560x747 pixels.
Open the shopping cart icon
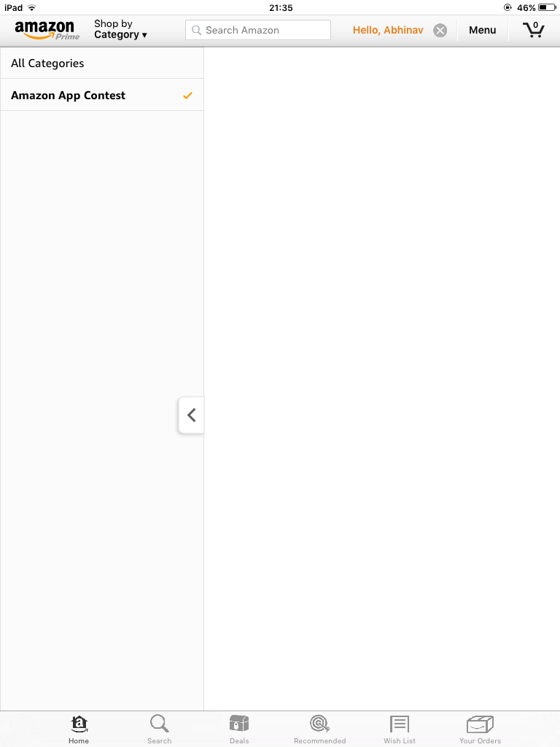point(534,29)
